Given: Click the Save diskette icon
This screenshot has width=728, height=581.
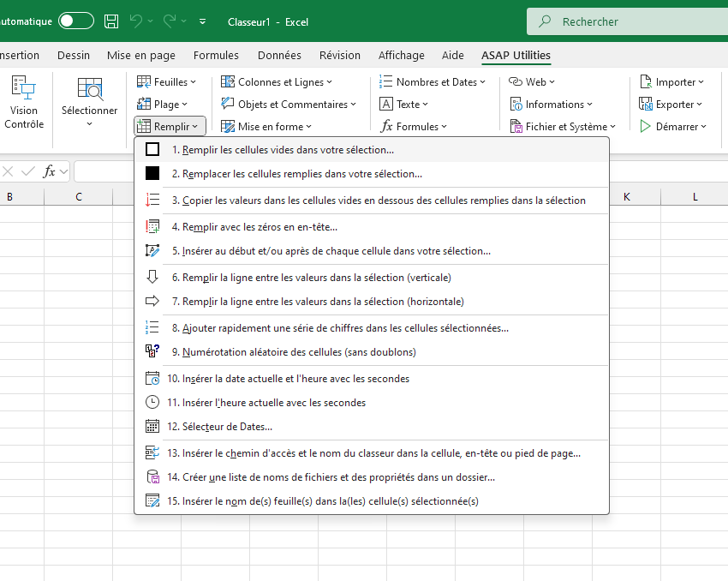Looking at the screenshot, I should coord(111,21).
